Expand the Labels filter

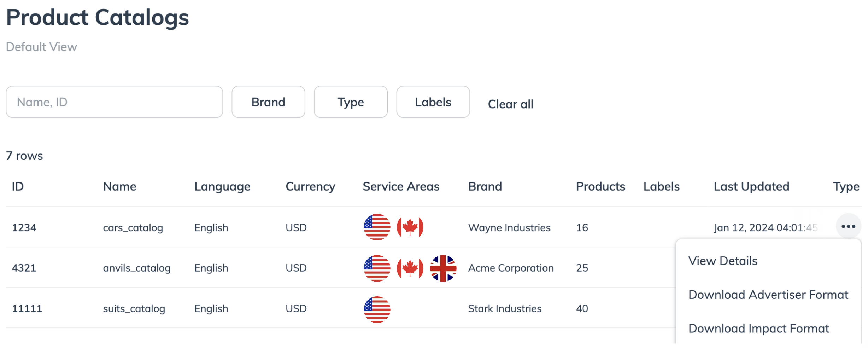(x=433, y=102)
